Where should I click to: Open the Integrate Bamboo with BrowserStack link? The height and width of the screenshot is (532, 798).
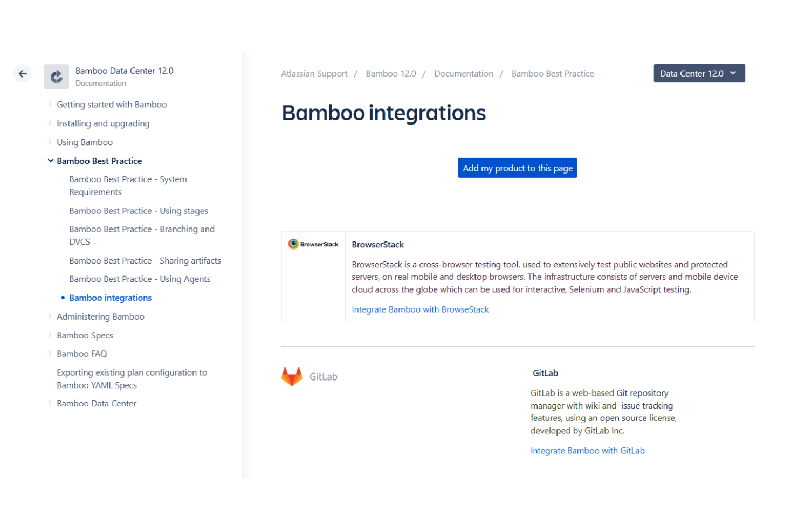tap(420, 309)
